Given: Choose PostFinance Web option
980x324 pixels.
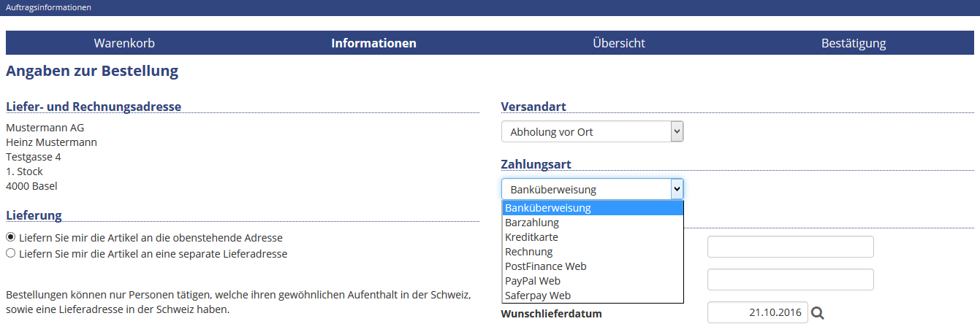Looking at the screenshot, I should pyautogui.click(x=593, y=266).
